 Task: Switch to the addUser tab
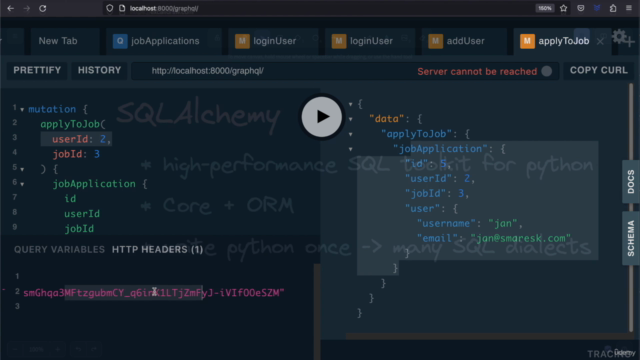click(464, 41)
